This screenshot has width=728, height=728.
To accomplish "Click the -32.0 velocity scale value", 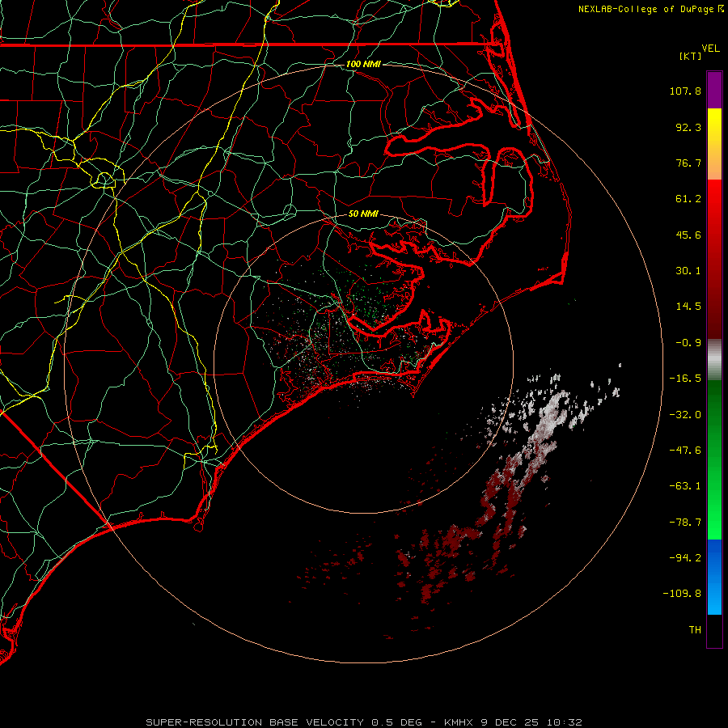I will tap(685, 415).
